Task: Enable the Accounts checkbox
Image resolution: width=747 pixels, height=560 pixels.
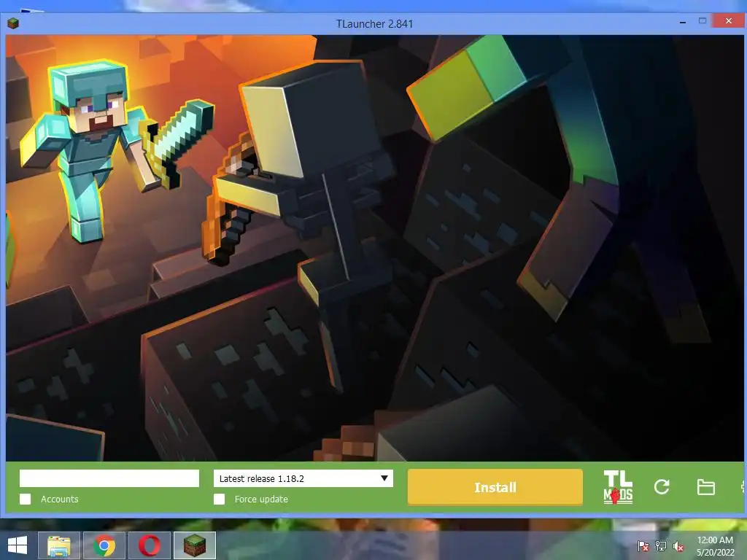Action: tap(26, 499)
